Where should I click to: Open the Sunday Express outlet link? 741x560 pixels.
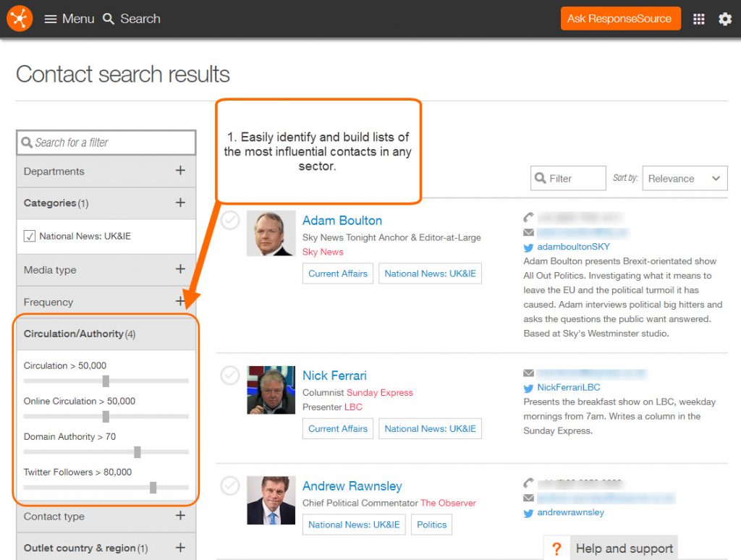click(x=379, y=393)
